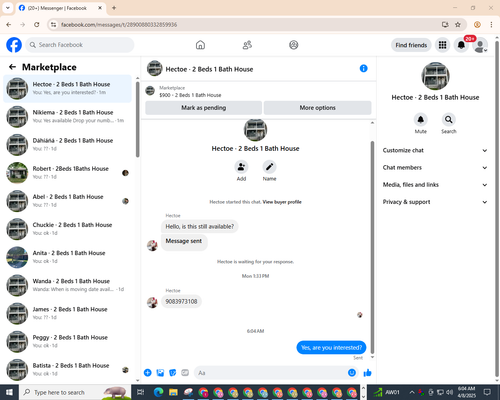500x400 pixels.
Task: Go back using the Marketplace back arrow
Action: (x=12, y=67)
